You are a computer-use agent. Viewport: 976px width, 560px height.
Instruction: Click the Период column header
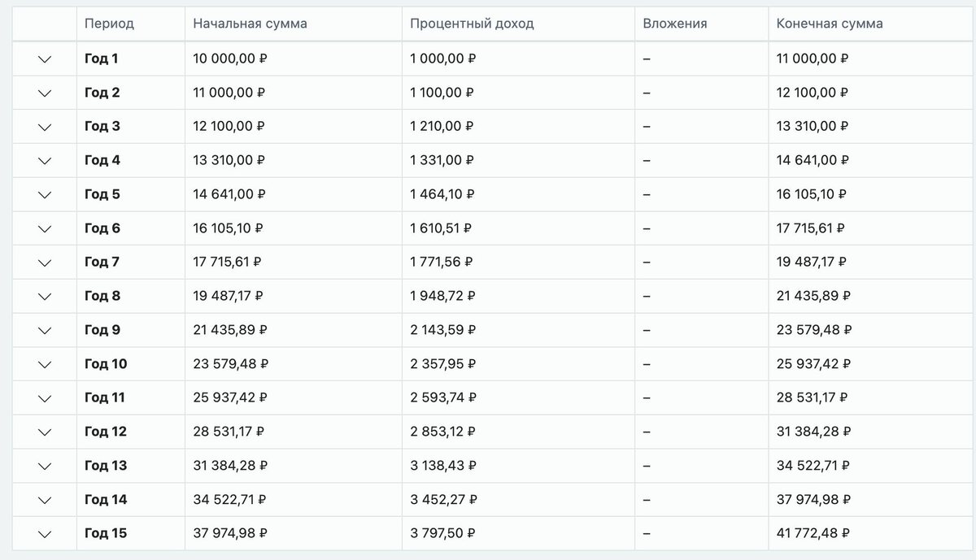point(109,24)
